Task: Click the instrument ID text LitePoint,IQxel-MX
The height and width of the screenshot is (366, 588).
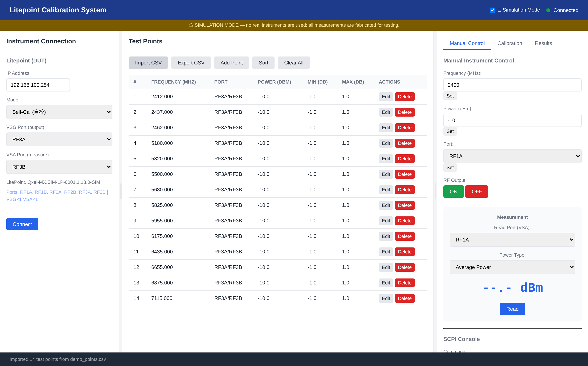Action: tap(53, 182)
